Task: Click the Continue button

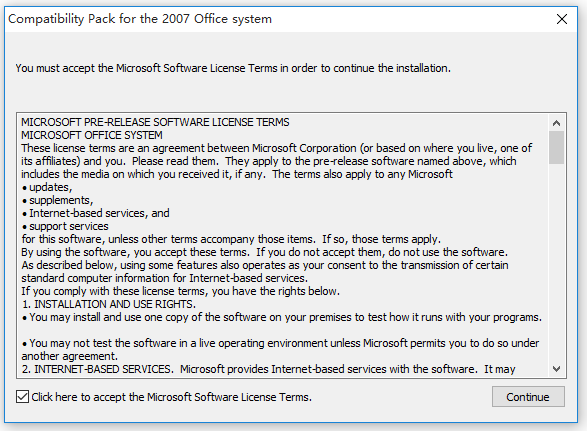Action: pyautogui.click(x=528, y=397)
